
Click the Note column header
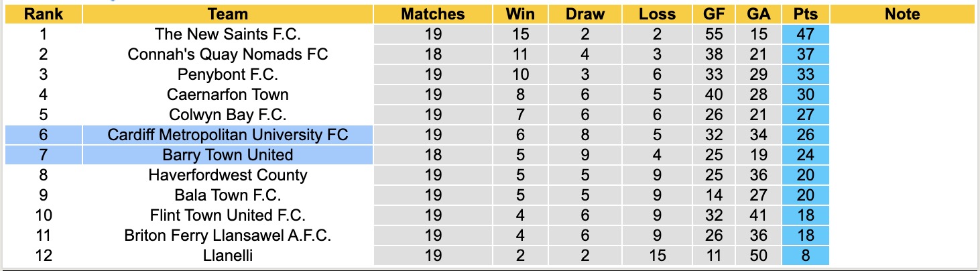tap(902, 14)
